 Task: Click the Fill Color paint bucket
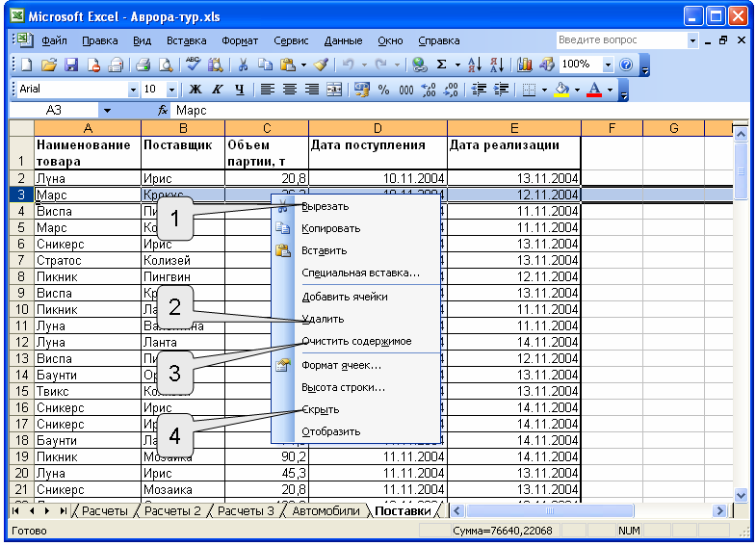[561, 90]
